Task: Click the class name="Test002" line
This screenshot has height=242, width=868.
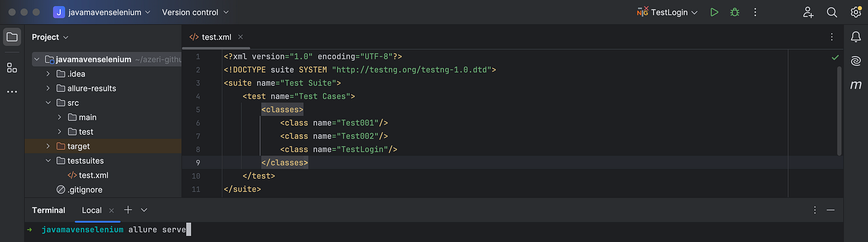Action: (334, 136)
